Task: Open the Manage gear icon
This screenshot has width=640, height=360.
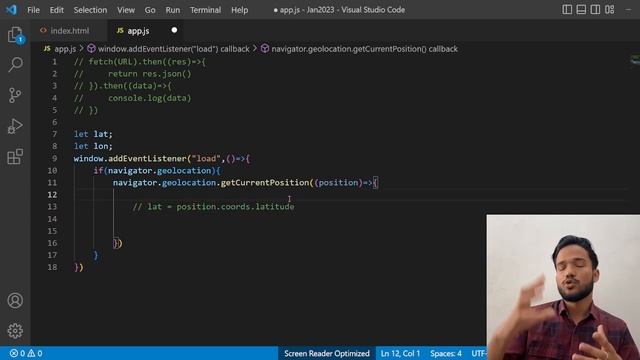Action: (x=15, y=331)
